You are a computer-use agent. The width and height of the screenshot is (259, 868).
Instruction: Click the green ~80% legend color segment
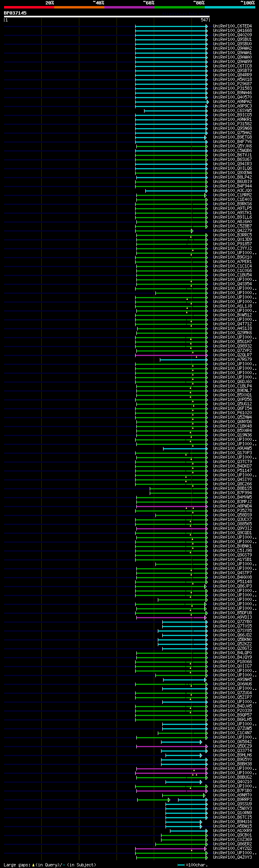click(x=180, y=7)
